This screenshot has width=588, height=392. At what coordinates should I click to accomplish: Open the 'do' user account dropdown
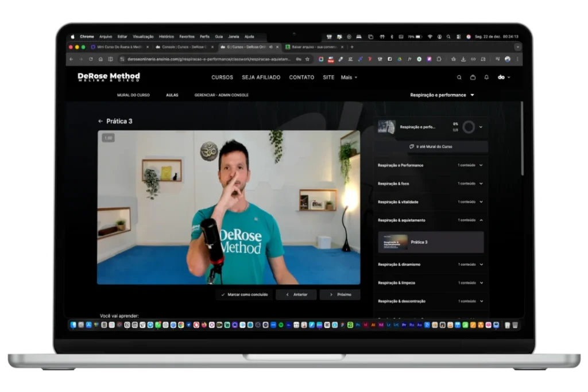(x=504, y=77)
